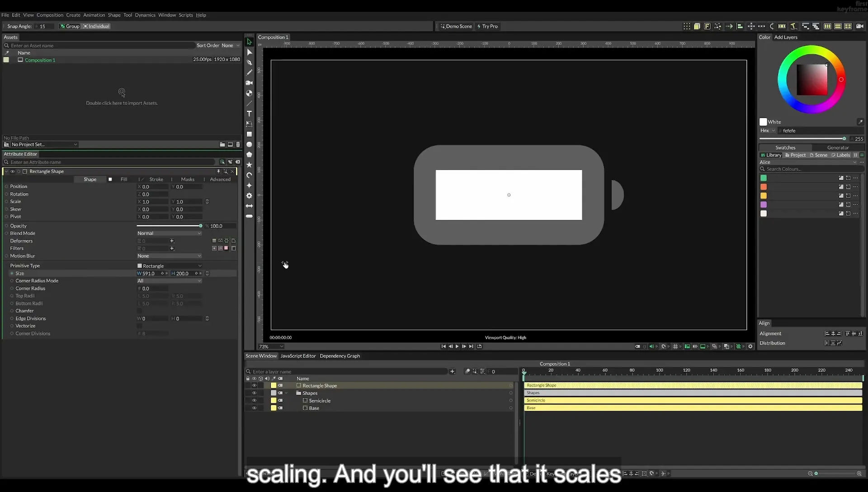Open the Demo Scene
Screen dimensions: 868x492
[x=456, y=26]
